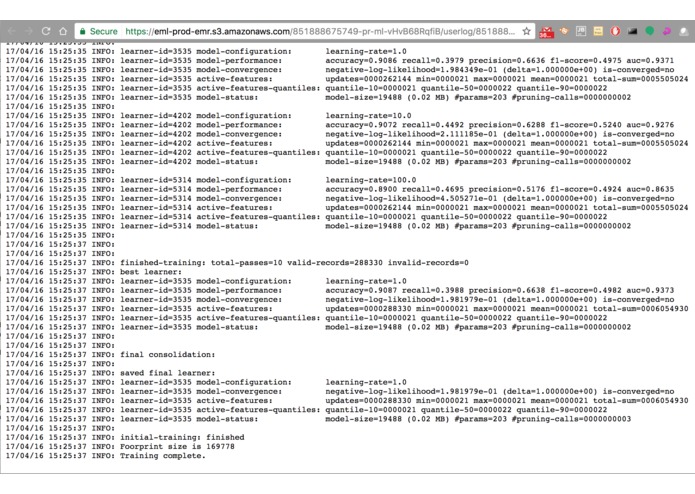Open the home page via house icon

(x=63, y=31)
